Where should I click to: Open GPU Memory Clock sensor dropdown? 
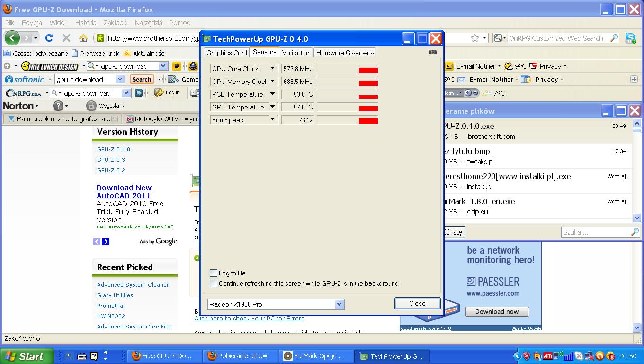coord(272,82)
